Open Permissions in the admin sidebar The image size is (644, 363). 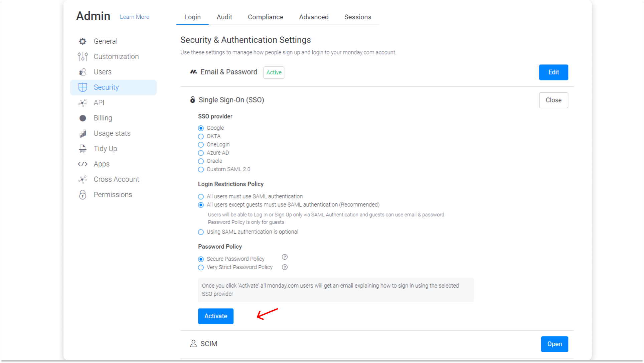(113, 195)
